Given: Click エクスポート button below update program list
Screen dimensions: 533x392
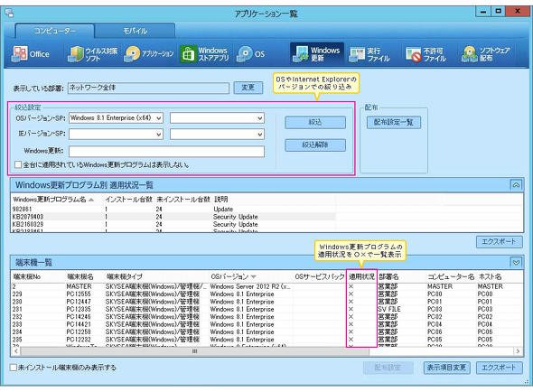Looking at the screenshot, I should (x=499, y=241).
